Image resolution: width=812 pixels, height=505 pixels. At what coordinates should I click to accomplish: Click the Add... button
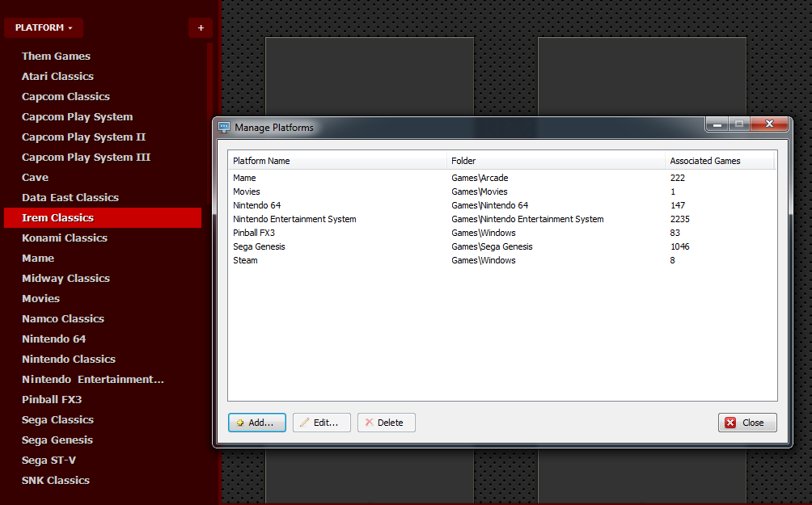(x=257, y=423)
